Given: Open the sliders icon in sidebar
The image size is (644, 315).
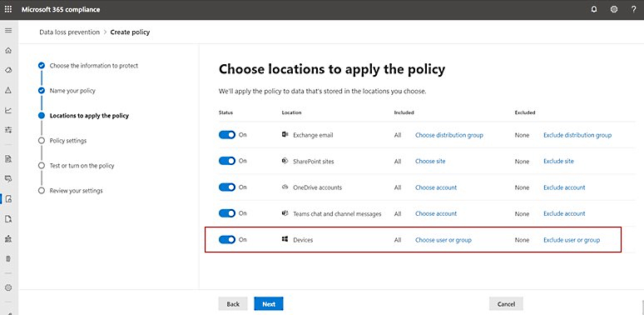Looking at the screenshot, I should coord(8,130).
